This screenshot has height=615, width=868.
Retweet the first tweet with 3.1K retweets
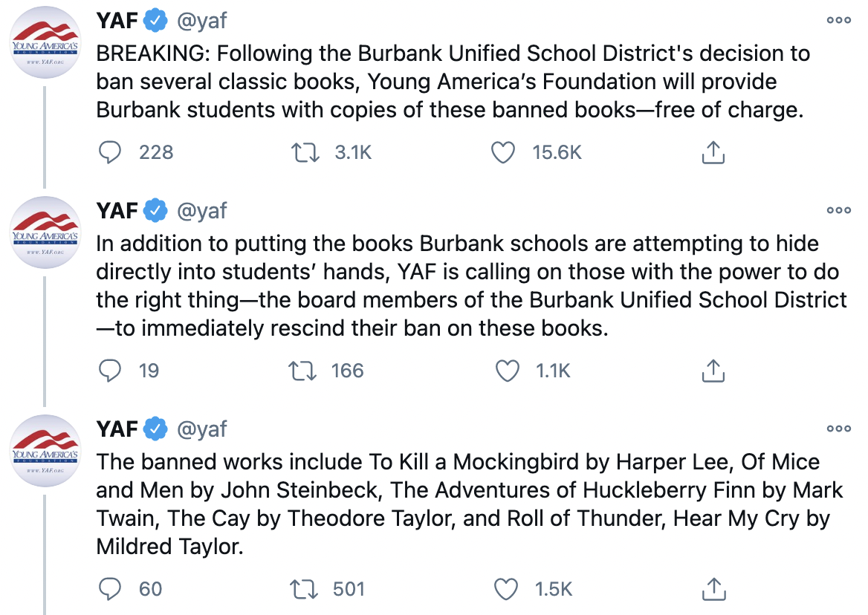click(x=305, y=152)
